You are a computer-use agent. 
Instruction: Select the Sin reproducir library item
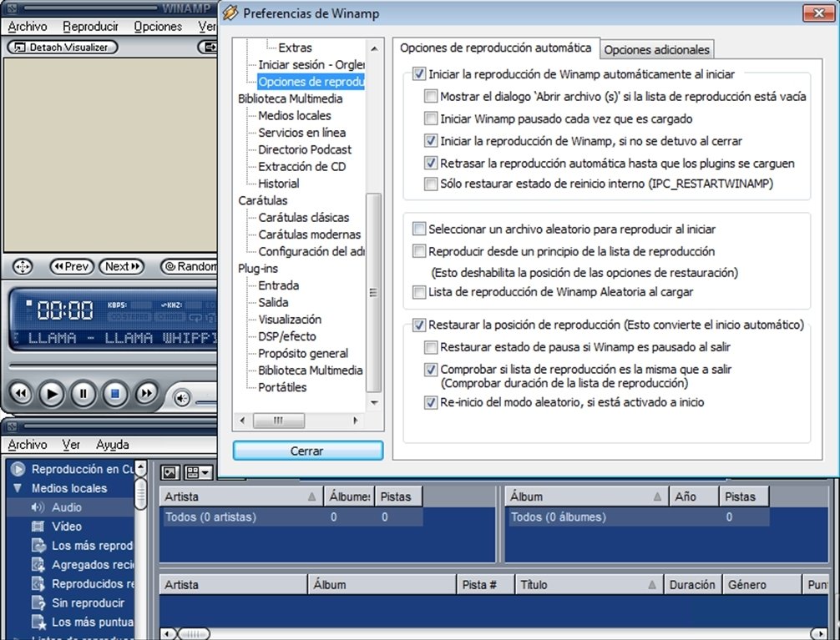pyautogui.click(x=78, y=603)
